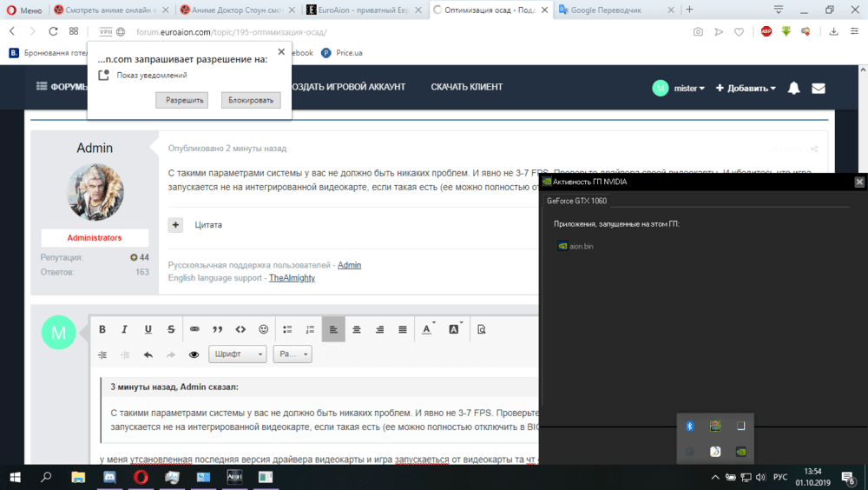The height and width of the screenshot is (490, 868).
Task: Toggle bold formatting
Action: click(102, 329)
